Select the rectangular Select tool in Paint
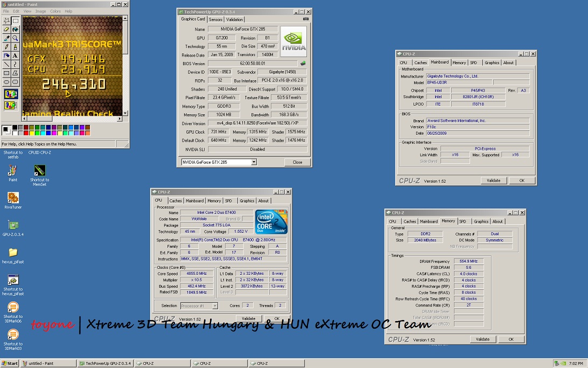 [16, 20]
